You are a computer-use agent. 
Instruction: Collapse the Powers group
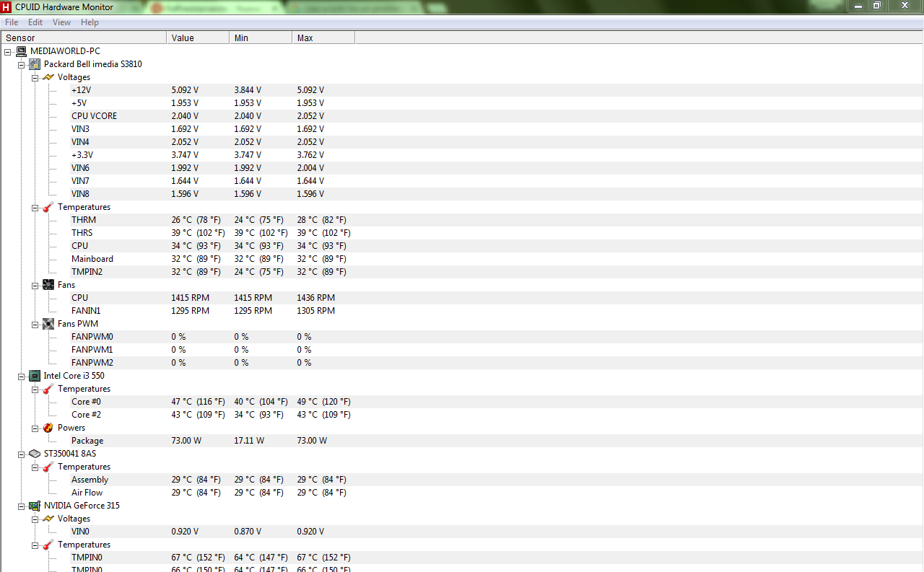35,428
